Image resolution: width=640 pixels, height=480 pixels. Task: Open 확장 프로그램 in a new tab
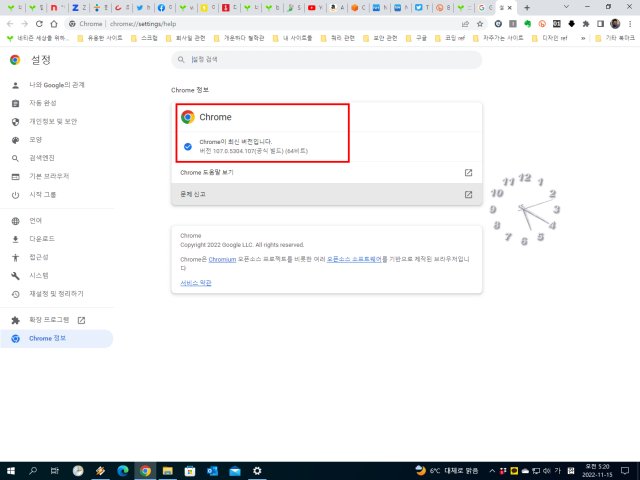tap(57, 320)
